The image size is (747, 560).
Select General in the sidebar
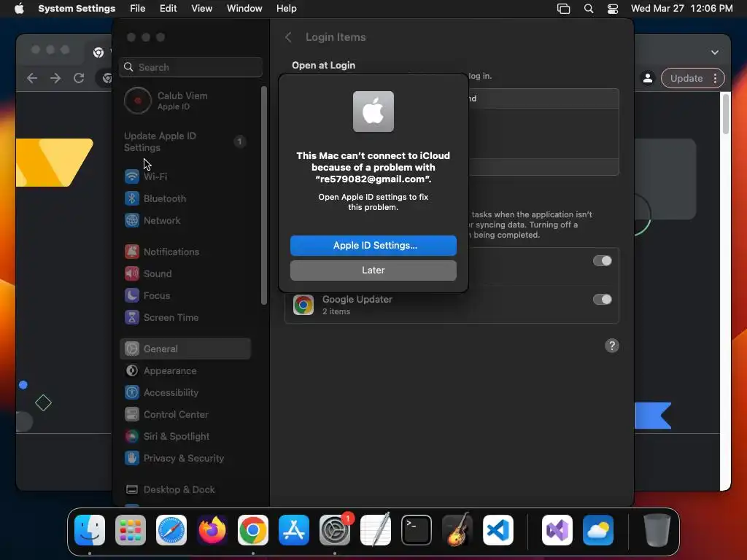tap(185, 349)
